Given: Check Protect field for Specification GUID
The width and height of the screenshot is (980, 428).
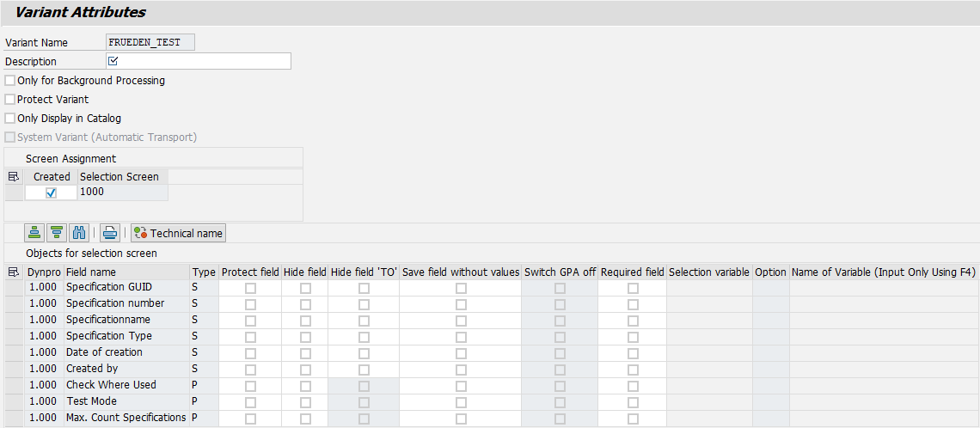Looking at the screenshot, I should tap(250, 289).
